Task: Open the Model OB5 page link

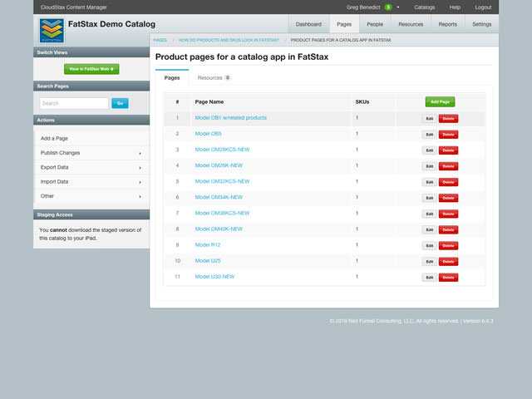Action: (x=208, y=134)
